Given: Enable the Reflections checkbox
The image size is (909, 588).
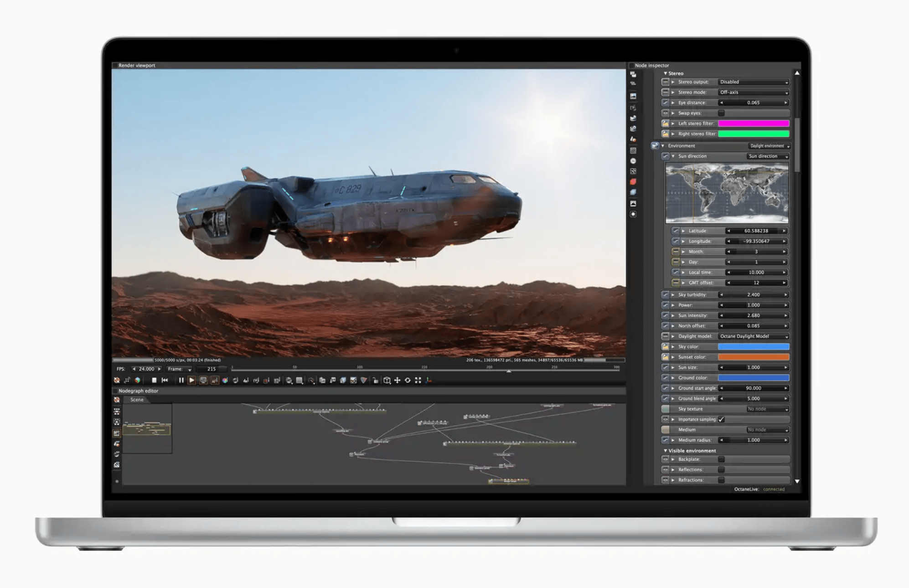Looking at the screenshot, I should click(721, 470).
